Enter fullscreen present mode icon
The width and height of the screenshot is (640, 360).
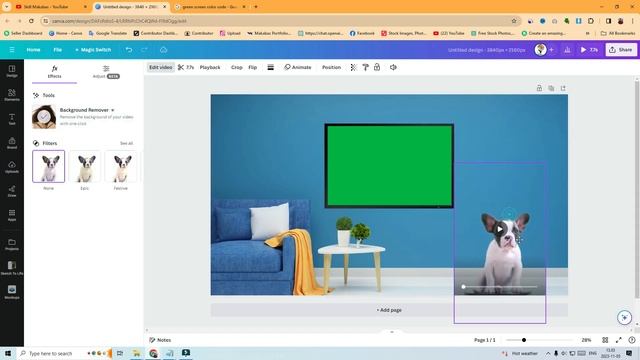click(x=618, y=340)
